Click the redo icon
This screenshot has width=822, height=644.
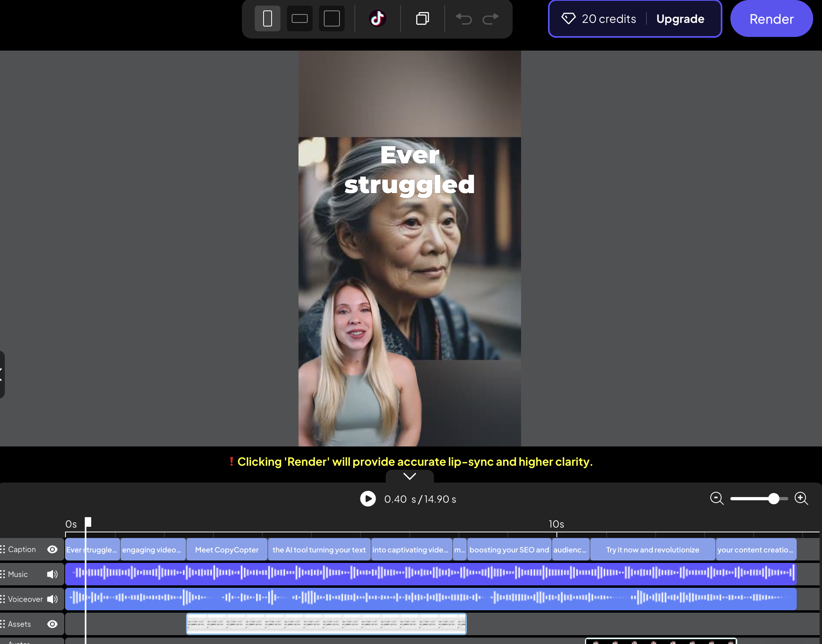491,18
